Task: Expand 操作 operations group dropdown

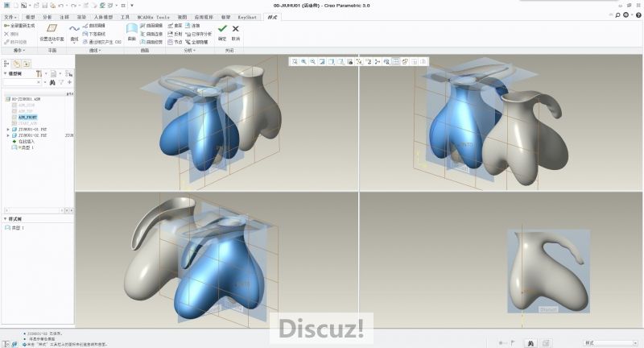Action: click(x=19, y=50)
